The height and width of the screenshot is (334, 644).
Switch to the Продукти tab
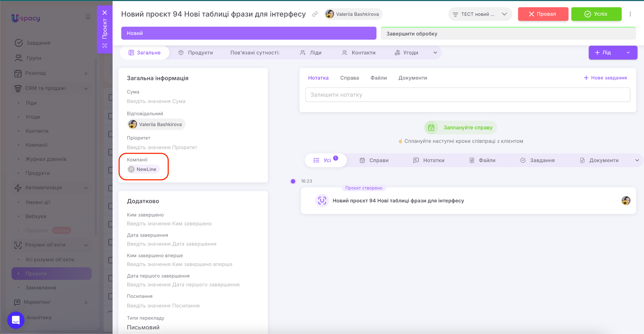point(196,53)
